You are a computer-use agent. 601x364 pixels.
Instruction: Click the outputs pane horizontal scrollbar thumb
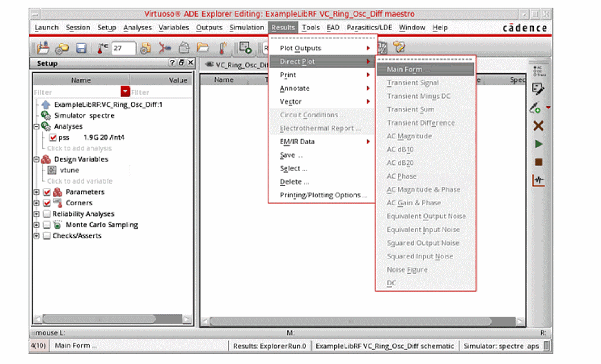click(x=350, y=321)
